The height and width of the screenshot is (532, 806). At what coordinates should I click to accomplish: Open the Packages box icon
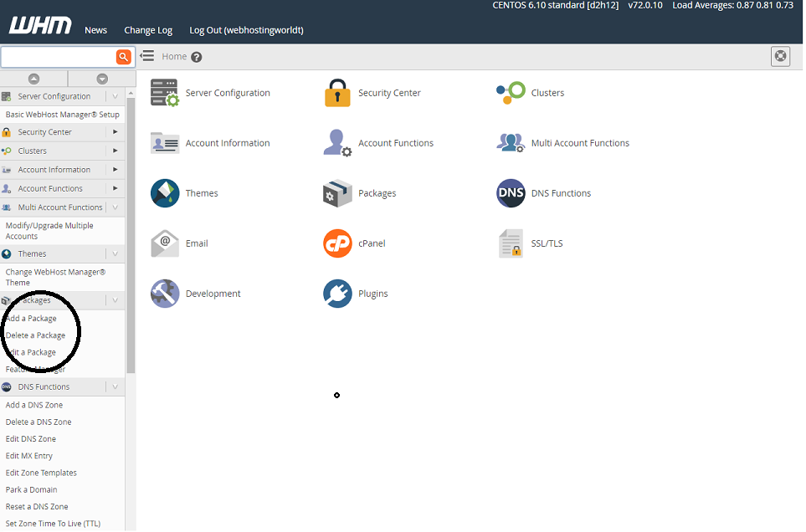[337, 193]
